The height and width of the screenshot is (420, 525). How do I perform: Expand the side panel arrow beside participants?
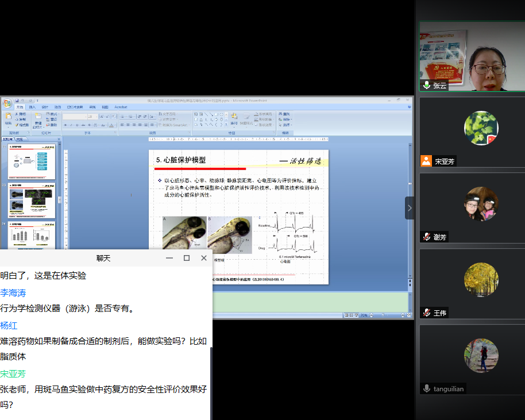pyautogui.click(x=410, y=208)
